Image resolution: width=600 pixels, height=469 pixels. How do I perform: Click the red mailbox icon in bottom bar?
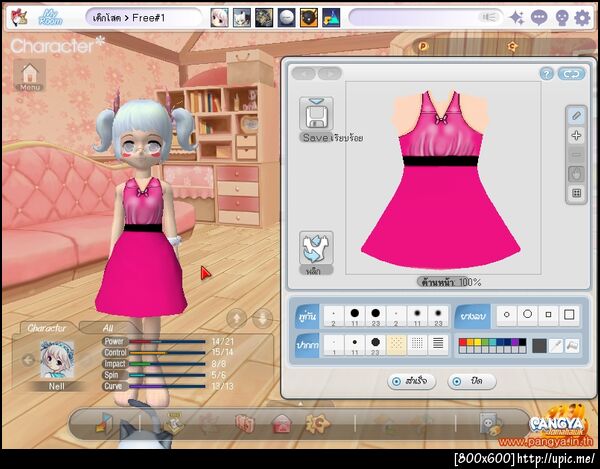pyautogui.click(x=282, y=424)
